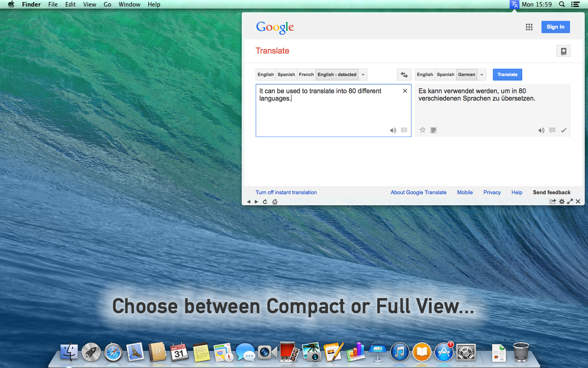This screenshot has width=588, height=368.
Task: Reload the translate page
Action: (x=265, y=202)
